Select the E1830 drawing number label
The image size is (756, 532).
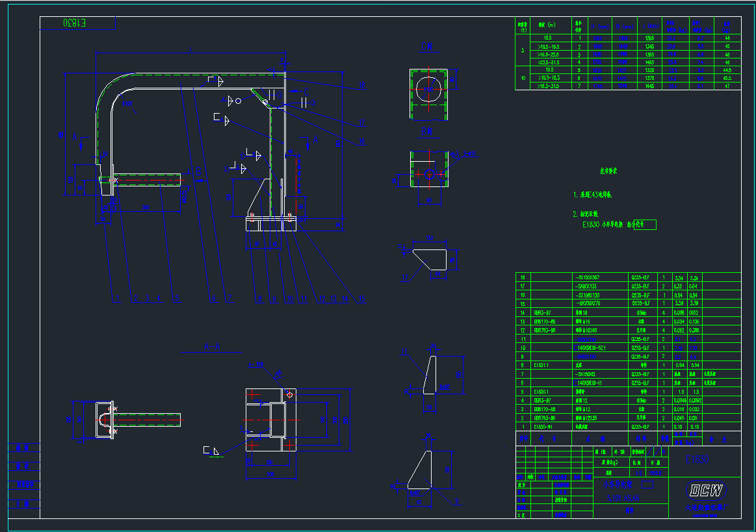(696, 459)
